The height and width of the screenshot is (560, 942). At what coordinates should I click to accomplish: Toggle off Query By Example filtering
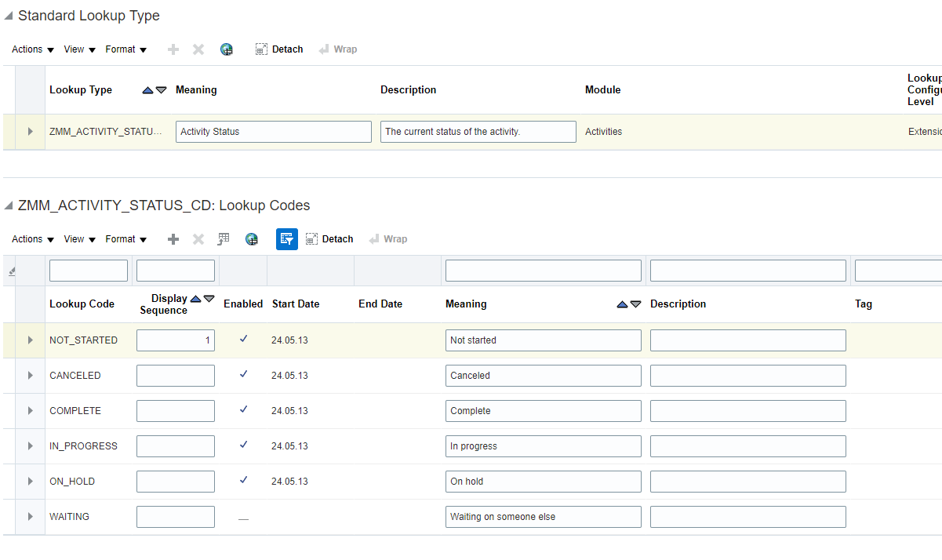(x=286, y=239)
